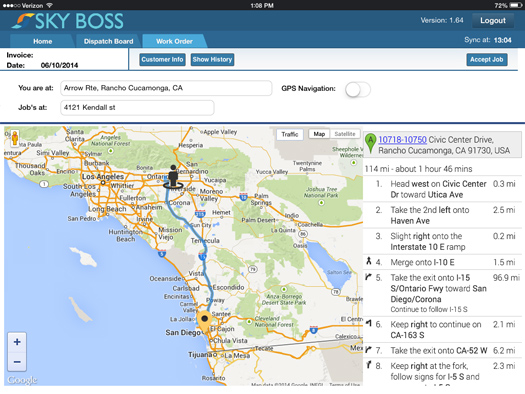The image size is (525, 394).
Task: Click the exit arrow icon for step 7
Action: (369, 349)
